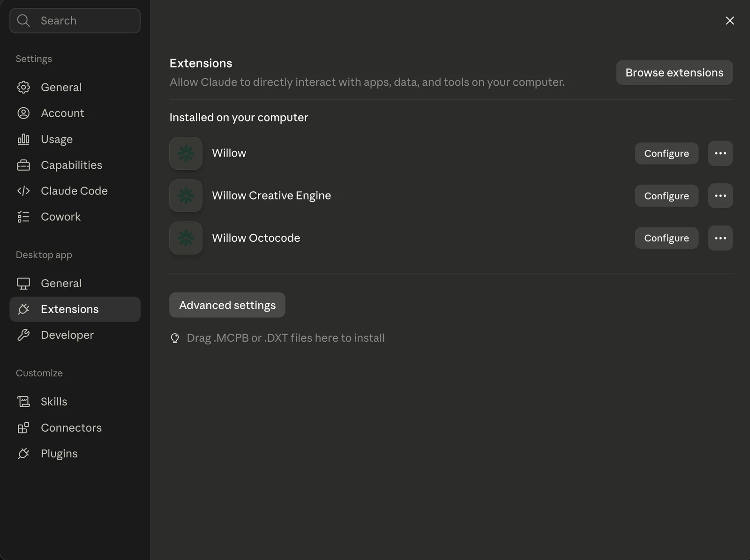Click the plug icon beside Extensions
750x560 pixels.
tap(23, 309)
